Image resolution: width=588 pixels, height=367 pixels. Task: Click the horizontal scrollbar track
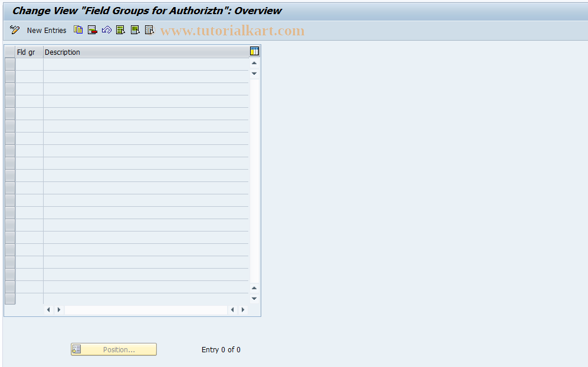tap(146, 310)
